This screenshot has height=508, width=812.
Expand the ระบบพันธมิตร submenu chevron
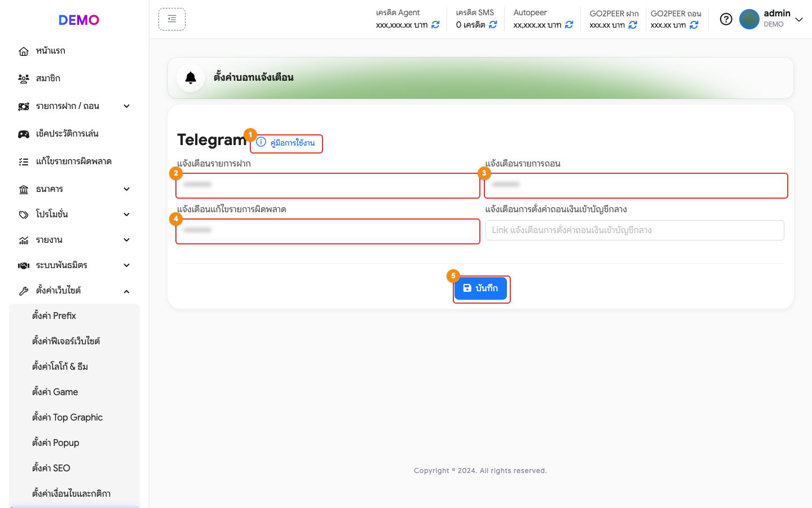(x=127, y=265)
